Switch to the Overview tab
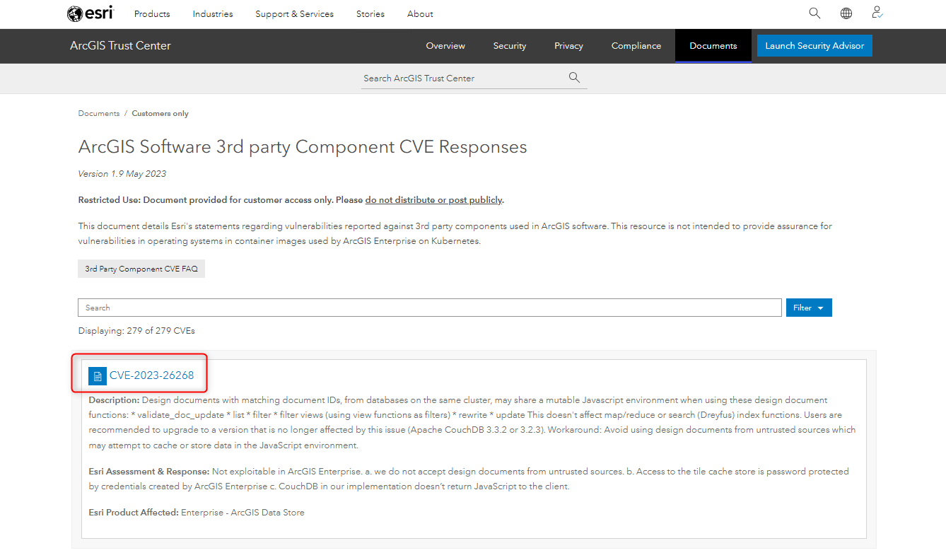This screenshot has width=946, height=560. [x=445, y=46]
